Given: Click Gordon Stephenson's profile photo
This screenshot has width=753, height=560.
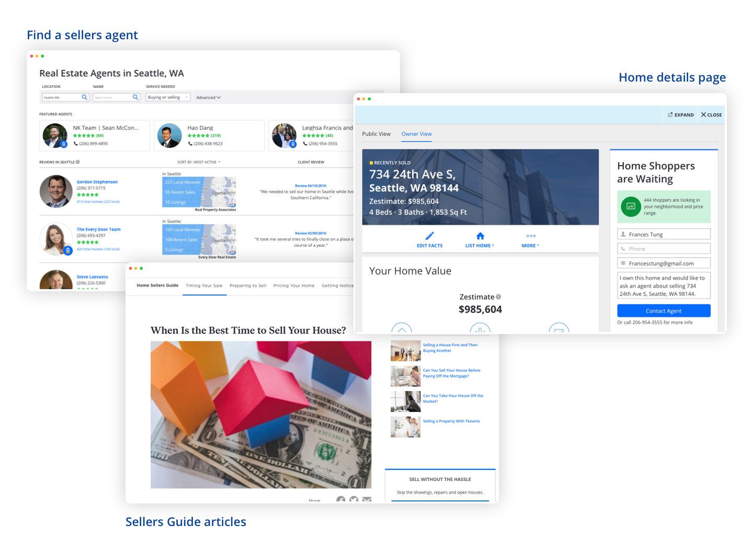Looking at the screenshot, I should coord(56,191).
